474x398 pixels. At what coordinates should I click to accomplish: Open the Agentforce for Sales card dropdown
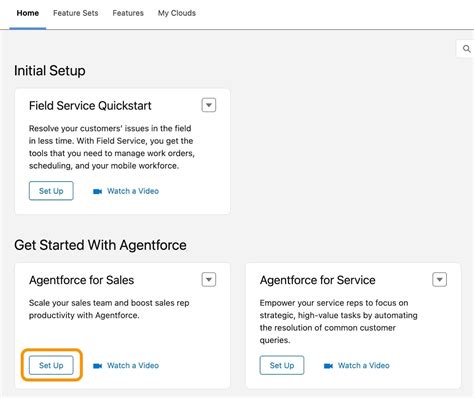click(209, 279)
